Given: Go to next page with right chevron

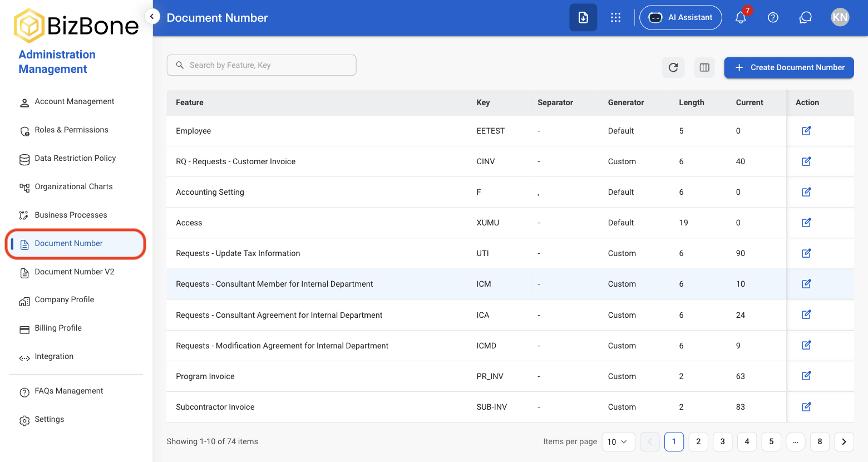Looking at the screenshot, I should pyautogui.click(x=844, y=441).
